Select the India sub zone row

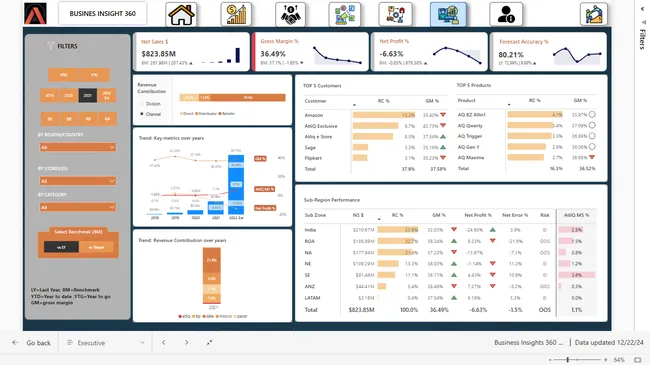450,230
